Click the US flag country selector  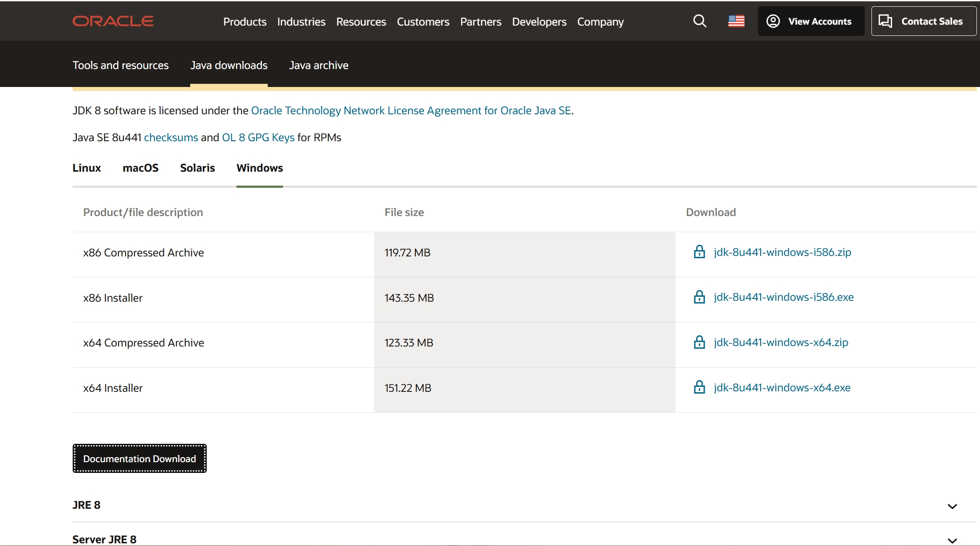tap(736, 21)
